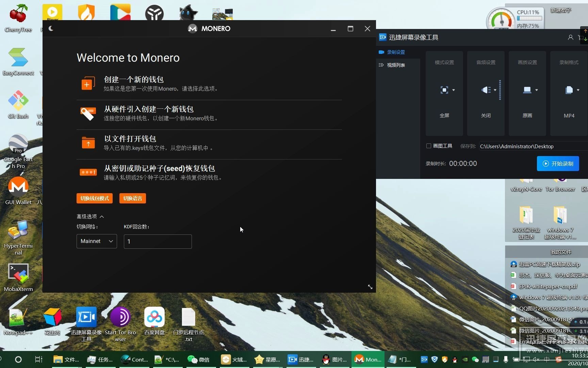Switch to 火绒 taskbar item

tap(234, 359)
